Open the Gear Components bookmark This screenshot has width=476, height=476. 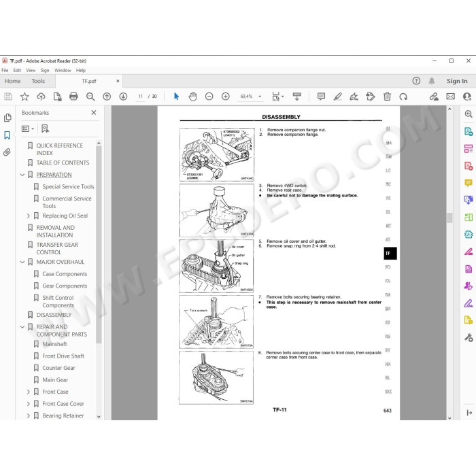65,286
